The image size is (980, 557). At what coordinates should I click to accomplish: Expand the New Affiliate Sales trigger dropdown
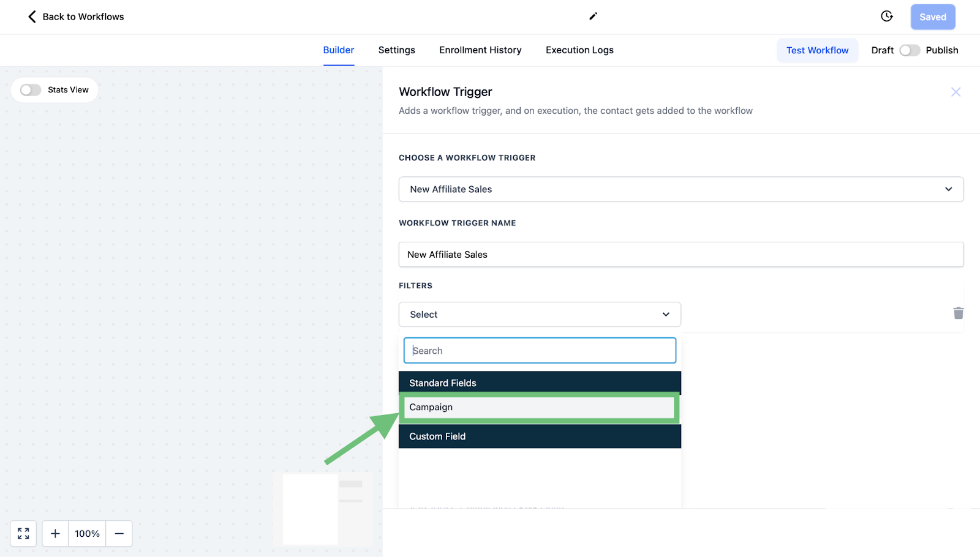pos(681,189)
